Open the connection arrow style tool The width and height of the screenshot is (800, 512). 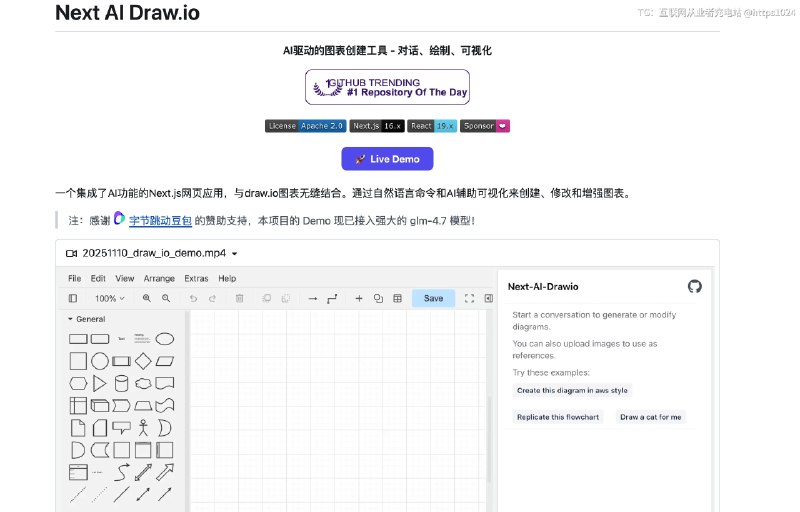[313, 298]
